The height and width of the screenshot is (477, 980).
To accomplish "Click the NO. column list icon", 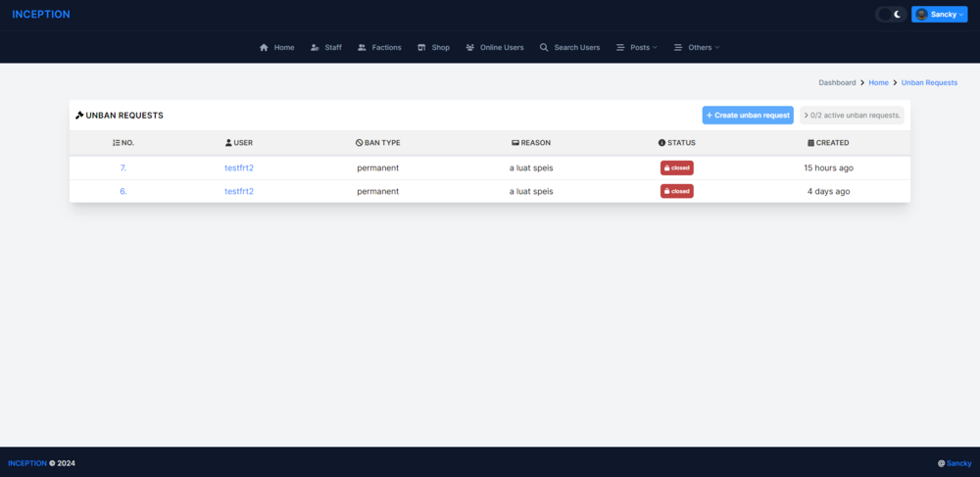I will [117, 143].
